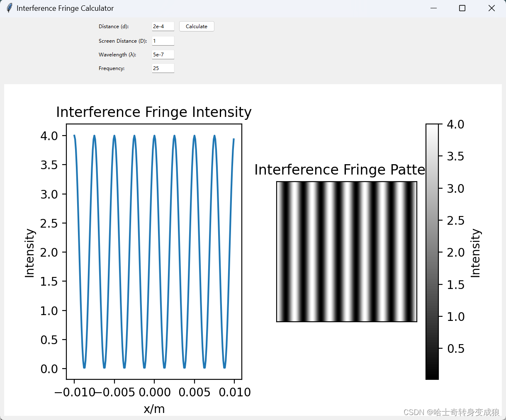
Task: Close the Interference Fringe Calculator window
Action: tap(491, 8)
